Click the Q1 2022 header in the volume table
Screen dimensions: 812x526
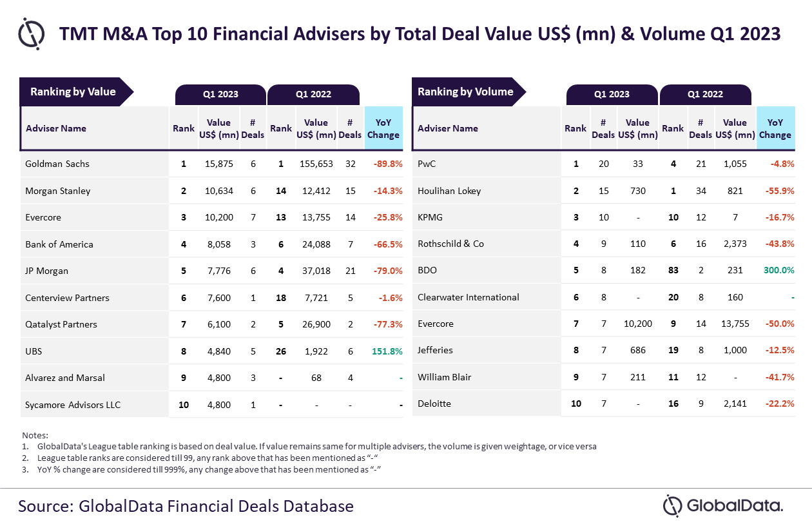click(705, 94)
